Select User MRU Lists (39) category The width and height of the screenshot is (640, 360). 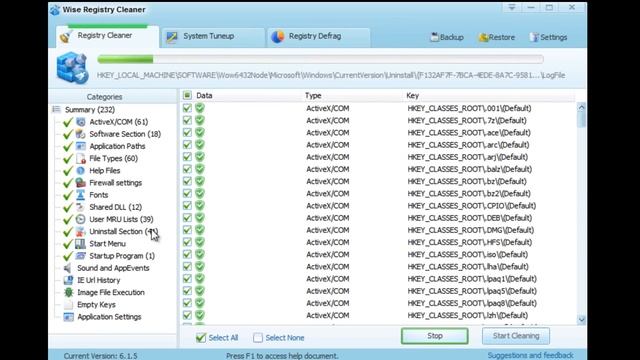(x=121, y=220)
